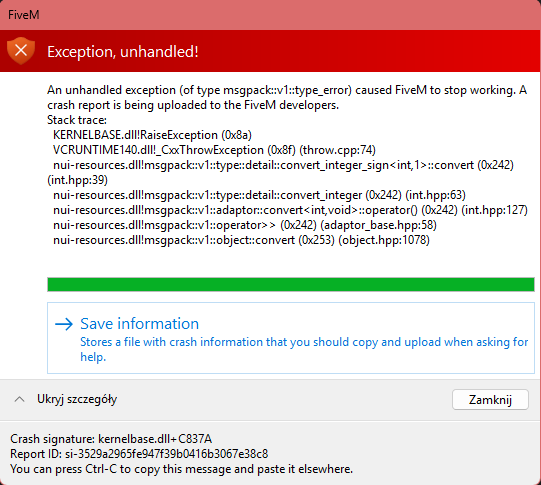Click the msgpack object::convert stack line
541x485 pixels.
(x=241, y=240)
